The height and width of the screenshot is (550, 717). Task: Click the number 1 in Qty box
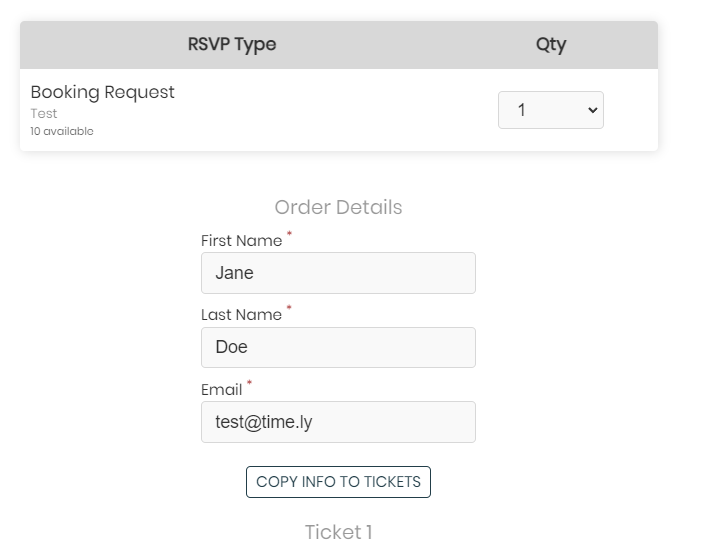click(x=522, y=110)
